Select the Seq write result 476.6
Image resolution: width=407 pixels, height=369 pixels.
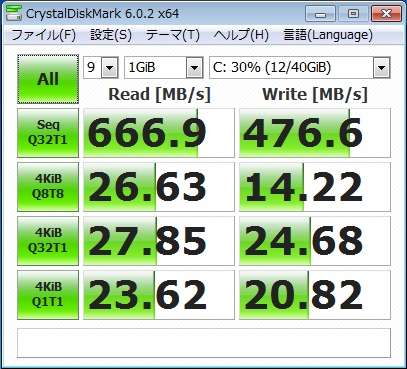point(315,133)
